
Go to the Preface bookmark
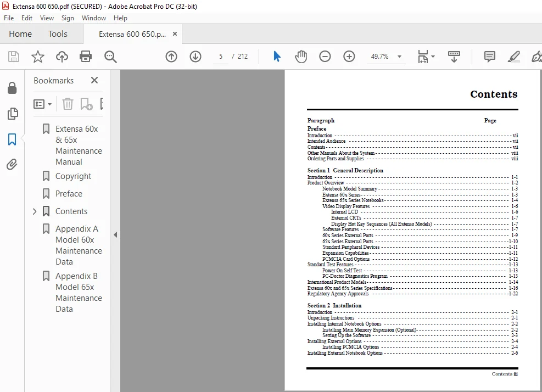coord(69,194)
